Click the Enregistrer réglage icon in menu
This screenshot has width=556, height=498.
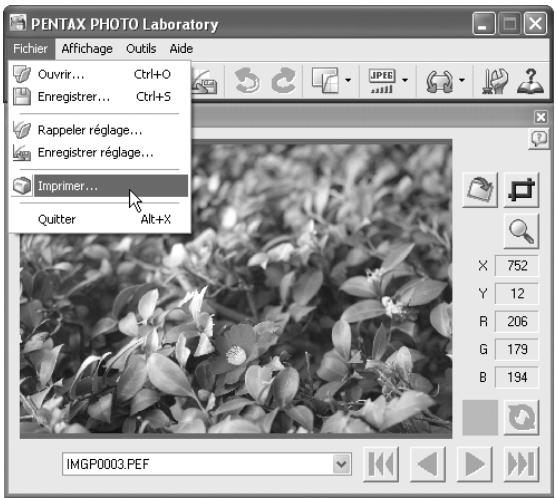pyautogui.click(x=22, y=153)
